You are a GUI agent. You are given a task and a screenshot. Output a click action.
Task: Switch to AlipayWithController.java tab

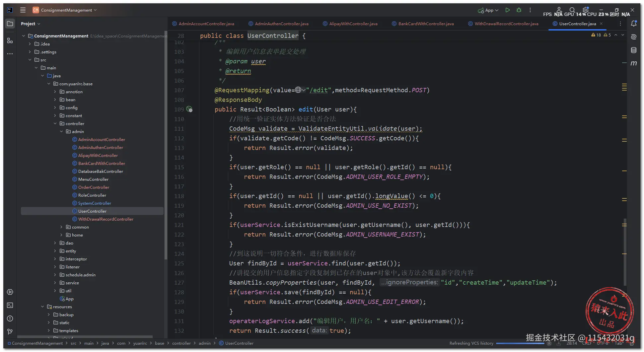[x=350, y=24]
